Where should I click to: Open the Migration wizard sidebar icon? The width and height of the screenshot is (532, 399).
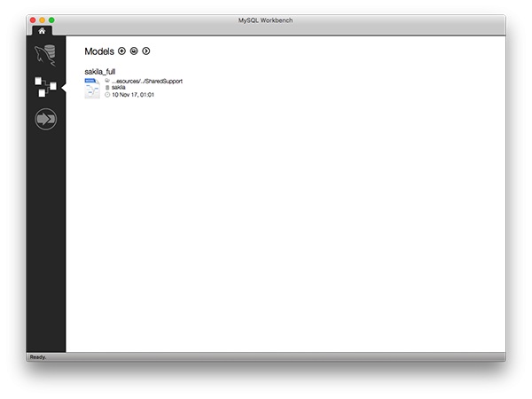[x=45, y=119]
